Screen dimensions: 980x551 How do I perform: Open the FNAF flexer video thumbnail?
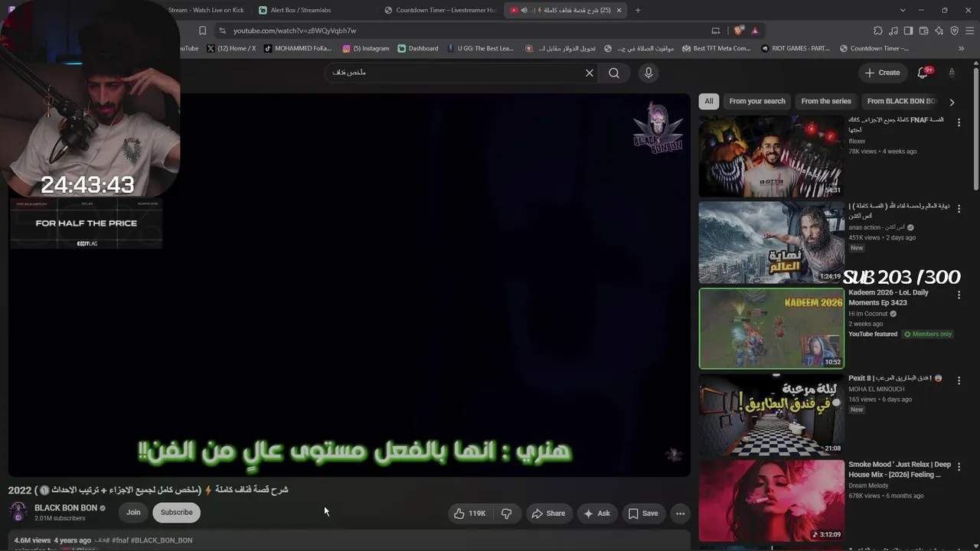point(772,156)
